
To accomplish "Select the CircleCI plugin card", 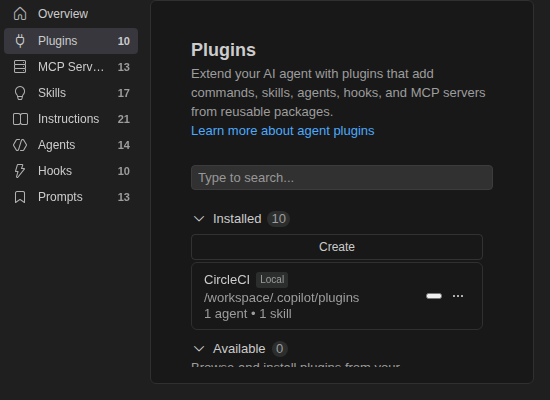I will click(337, 296).
